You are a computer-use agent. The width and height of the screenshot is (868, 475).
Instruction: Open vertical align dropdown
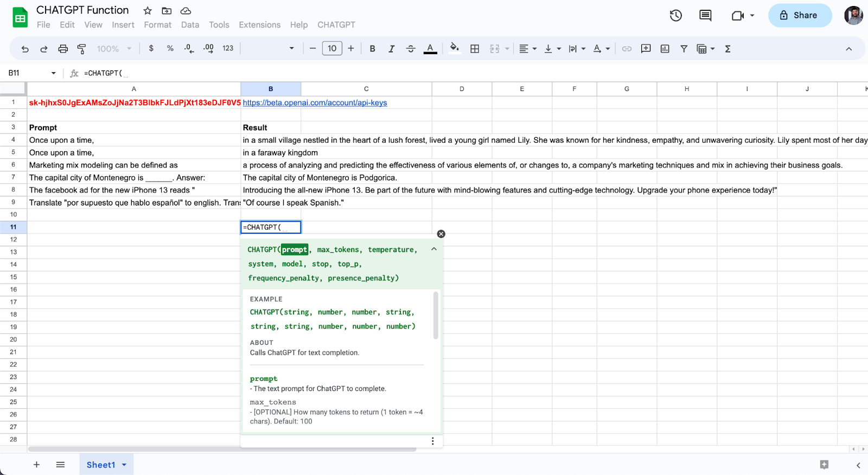click(x=552, y=49)
